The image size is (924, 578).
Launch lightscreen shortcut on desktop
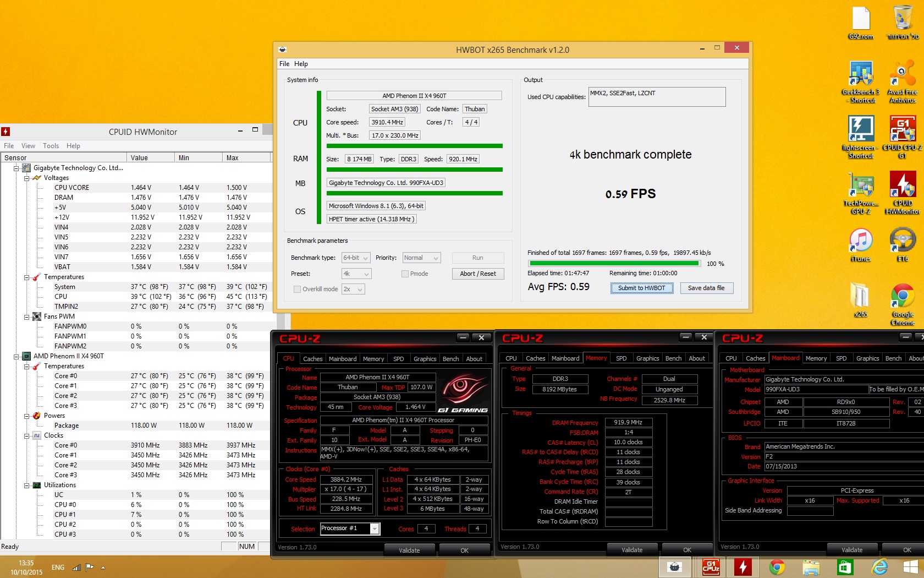pos(861,137)
